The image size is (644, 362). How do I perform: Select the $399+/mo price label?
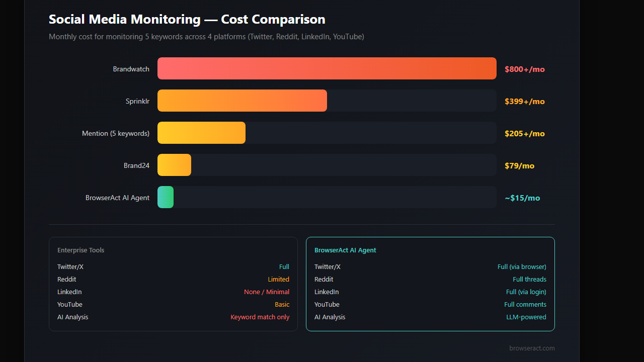tap(524, 101)
